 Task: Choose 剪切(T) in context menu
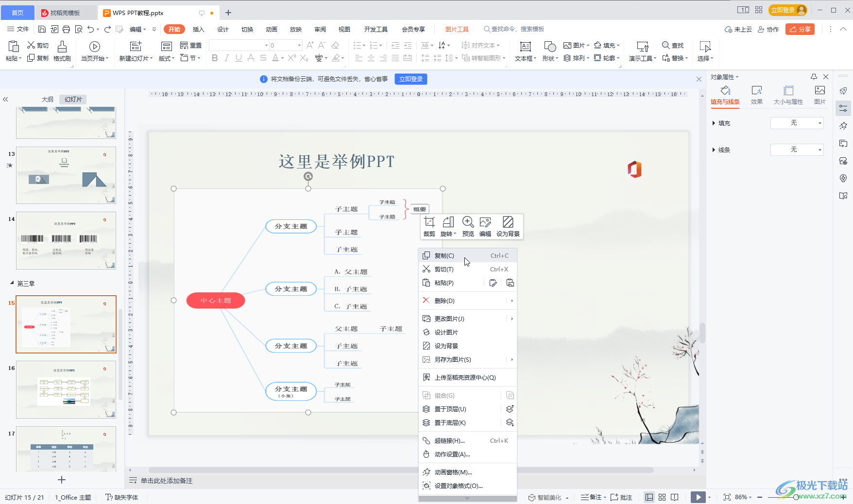[x=467, y=269]
